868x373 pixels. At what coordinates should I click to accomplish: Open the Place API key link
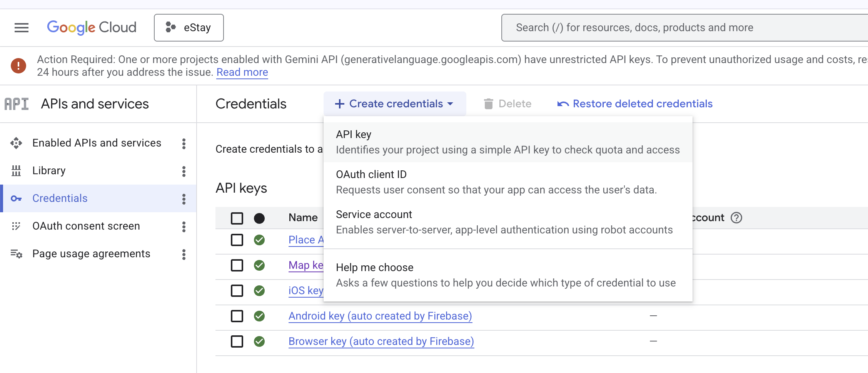coord(306,240)
